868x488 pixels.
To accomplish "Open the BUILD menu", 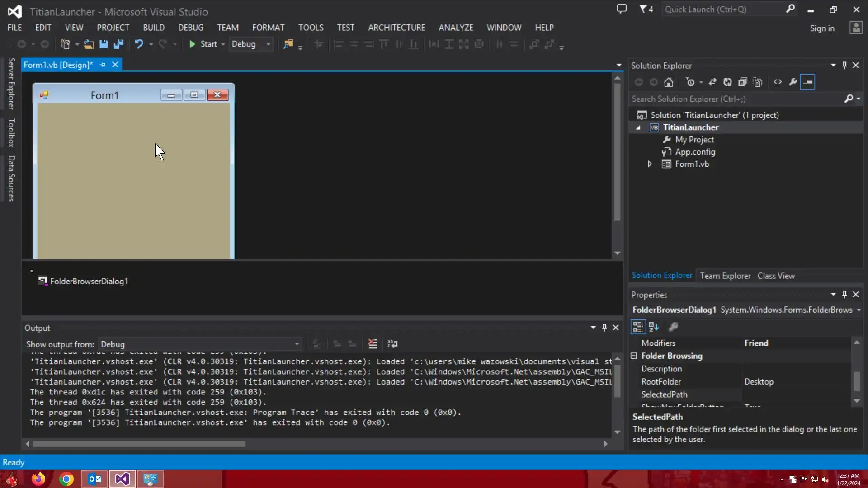I will (154, 28).
